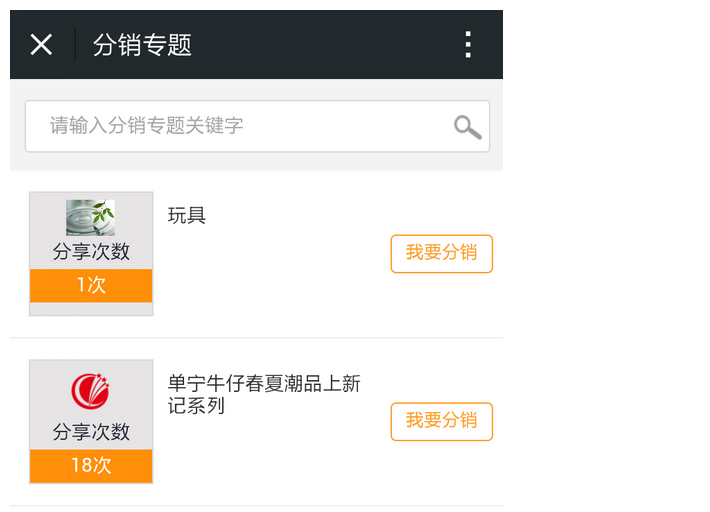
Task: Click the vertical divider beside the X icon
Action: coord(75,45)
